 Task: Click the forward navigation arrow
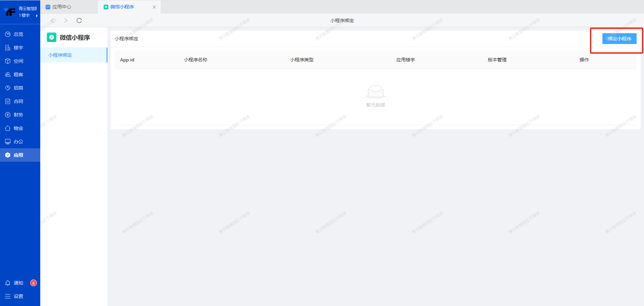tap(66, 20)
